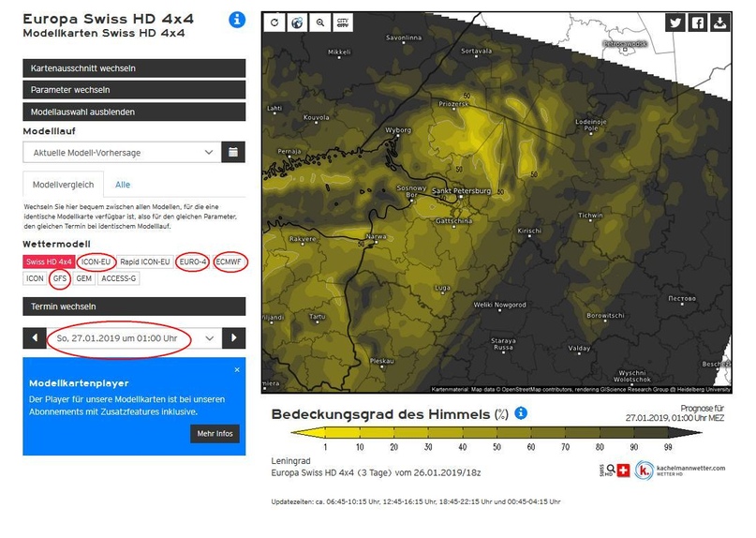Advance to next forecast time step
Viewport: 756px width, 538px height.
point(234,338)
